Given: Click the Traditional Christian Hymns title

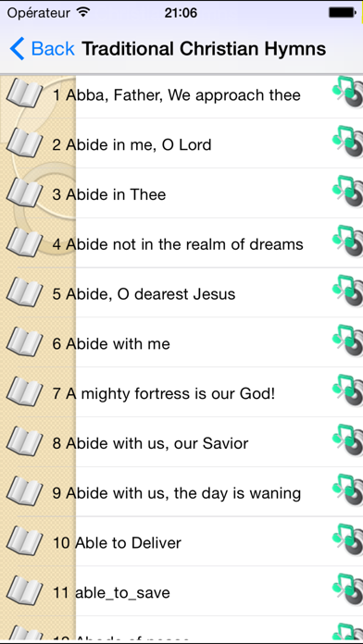Looking at the screenshot, I should click(x=204, y=49).
